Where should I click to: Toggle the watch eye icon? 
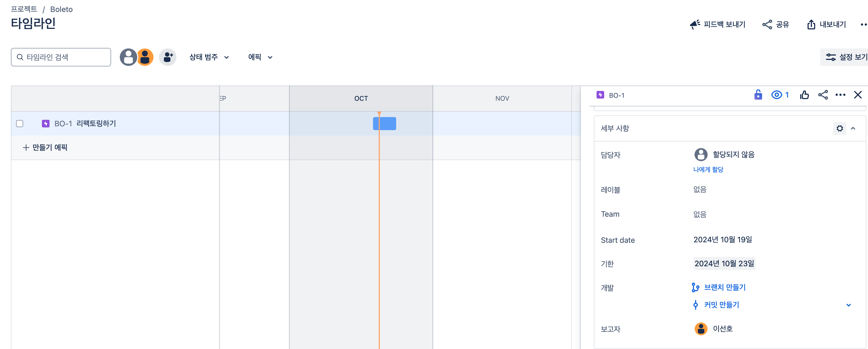pos(776,95)
